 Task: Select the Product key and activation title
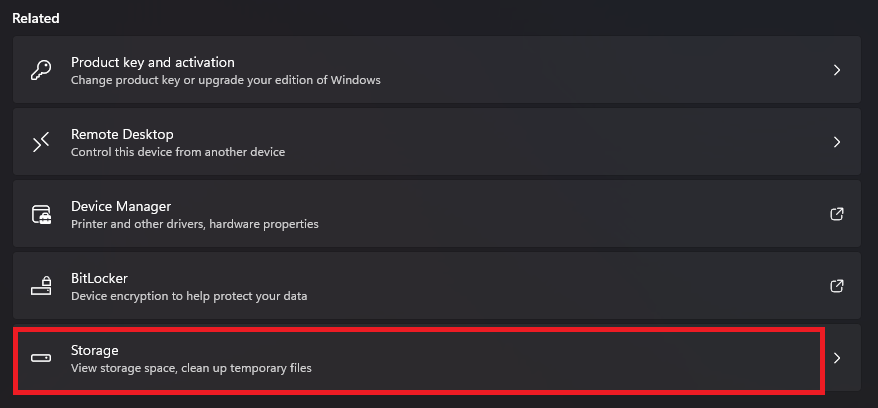tap(152, 62)
